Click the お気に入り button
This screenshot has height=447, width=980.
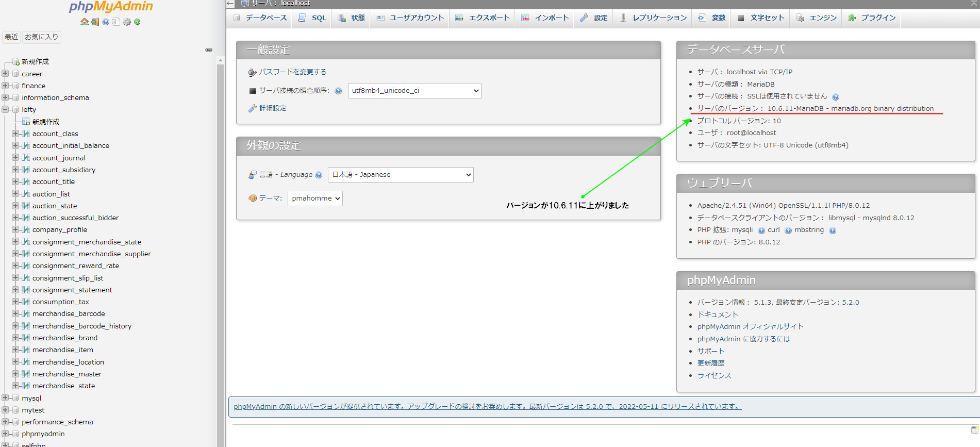click(41, 37)
